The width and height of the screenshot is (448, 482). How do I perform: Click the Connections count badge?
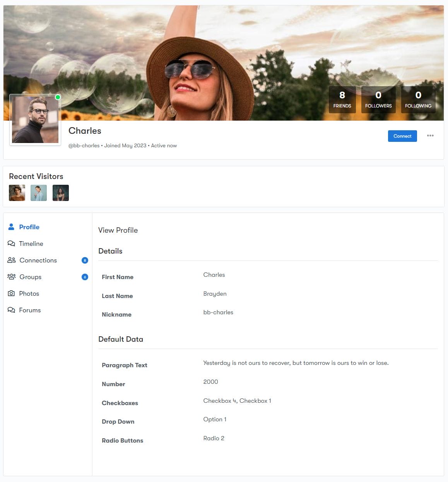tap(85, 261)
